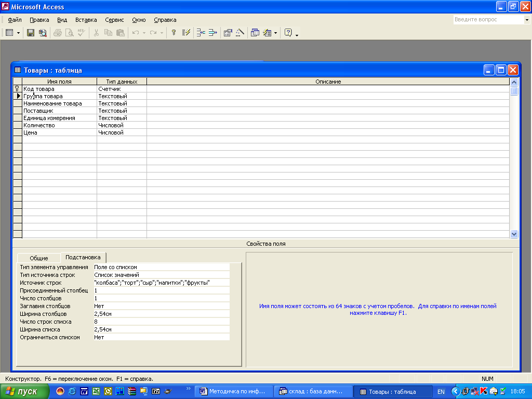Click the Undo arrow icon

(136, 33)
